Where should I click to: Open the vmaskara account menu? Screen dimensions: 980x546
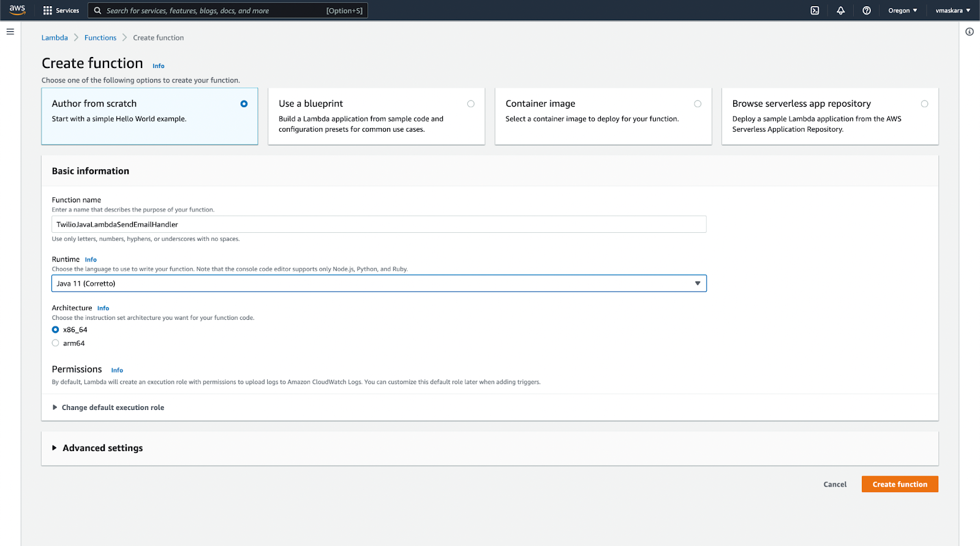click(x=952, y=10)
